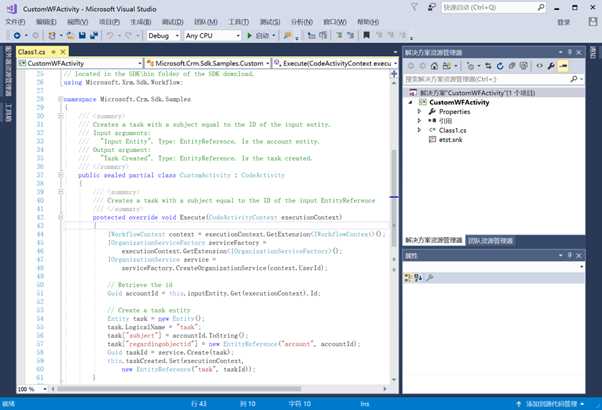Open the Debug configuration dropdown
This screenshot has width=602, height=410.
pyautogui.click(x=177, y=36)
